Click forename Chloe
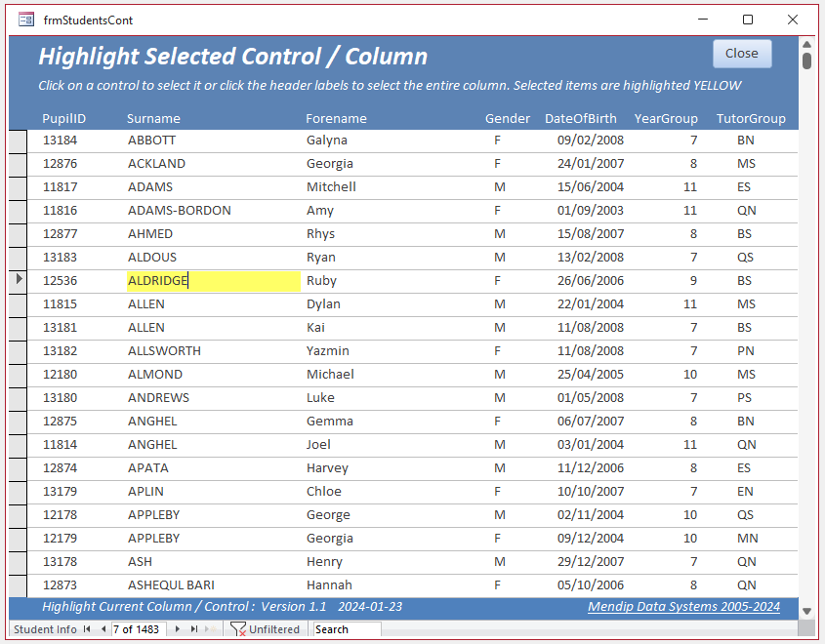825x644 pixels. point(324,492)
